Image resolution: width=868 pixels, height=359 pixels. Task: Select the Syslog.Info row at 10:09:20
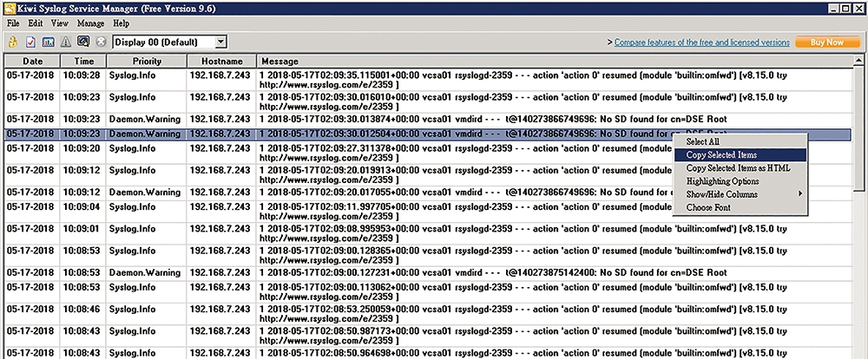[x=428, y=153]
